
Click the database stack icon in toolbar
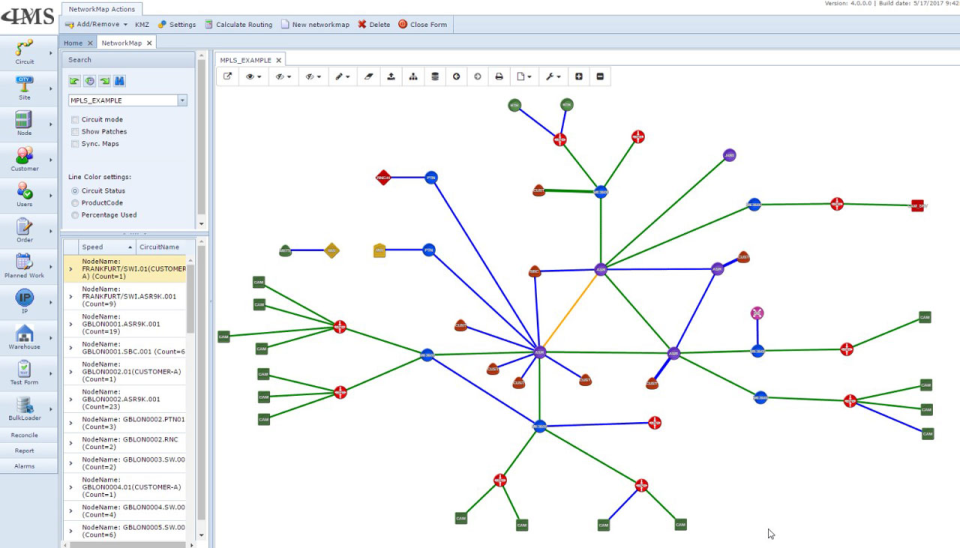[435, 77]
